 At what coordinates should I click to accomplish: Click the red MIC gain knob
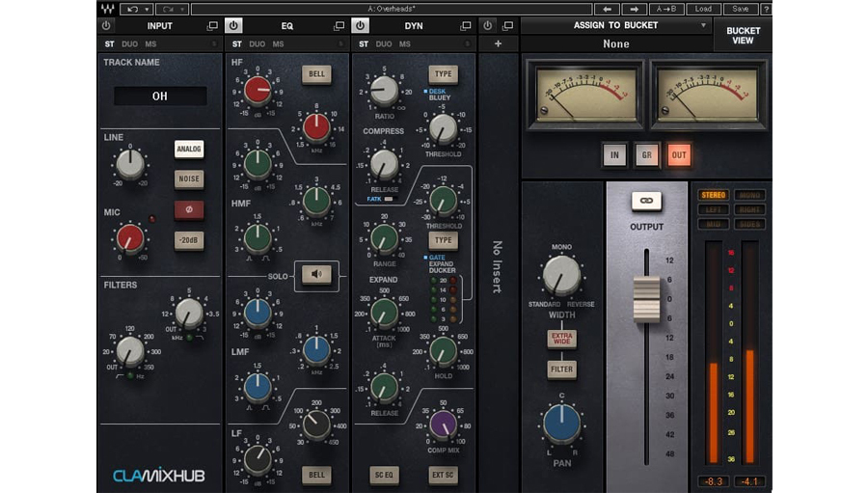point(130,238)
